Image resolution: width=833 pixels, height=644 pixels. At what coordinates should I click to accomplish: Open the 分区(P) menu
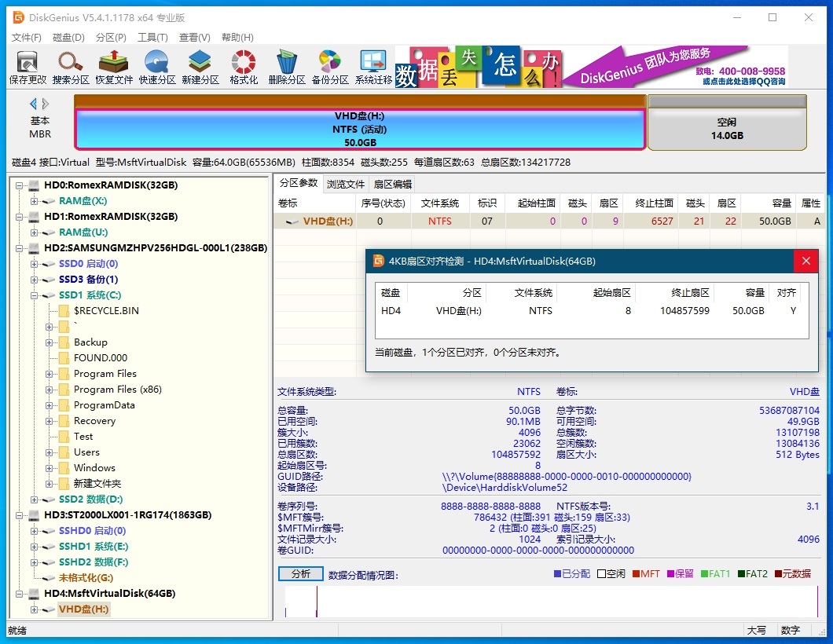pos(111,37)
